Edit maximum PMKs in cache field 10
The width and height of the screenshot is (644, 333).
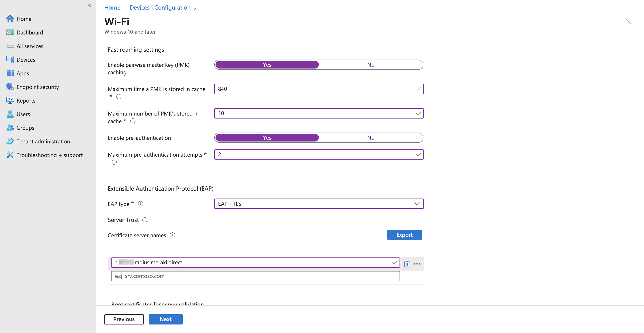(x=319, y=113)
